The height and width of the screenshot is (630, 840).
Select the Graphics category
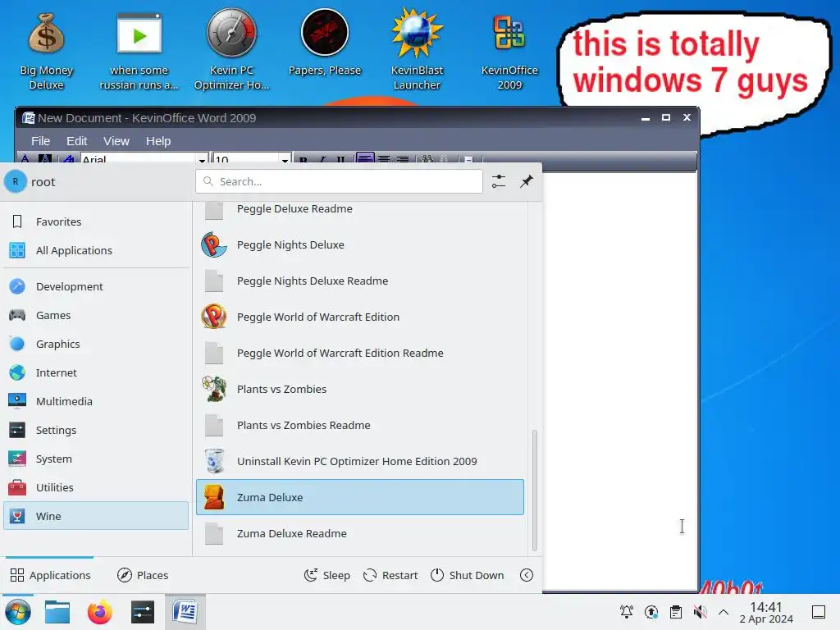click(x=96, y=344)
